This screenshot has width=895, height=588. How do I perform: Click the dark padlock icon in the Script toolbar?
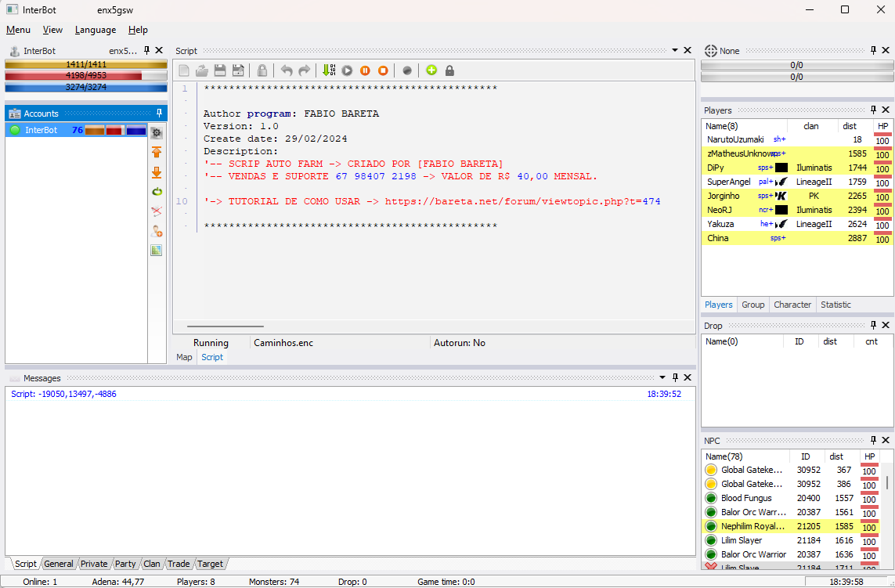pos(449,70)
